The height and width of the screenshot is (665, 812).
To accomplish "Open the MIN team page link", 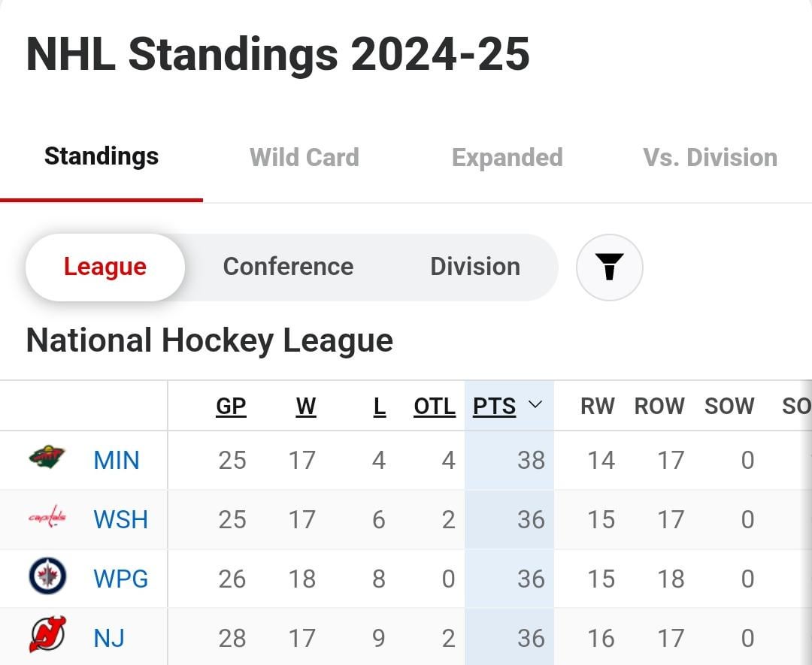I will pyautogui.click(x=117, y=461).
